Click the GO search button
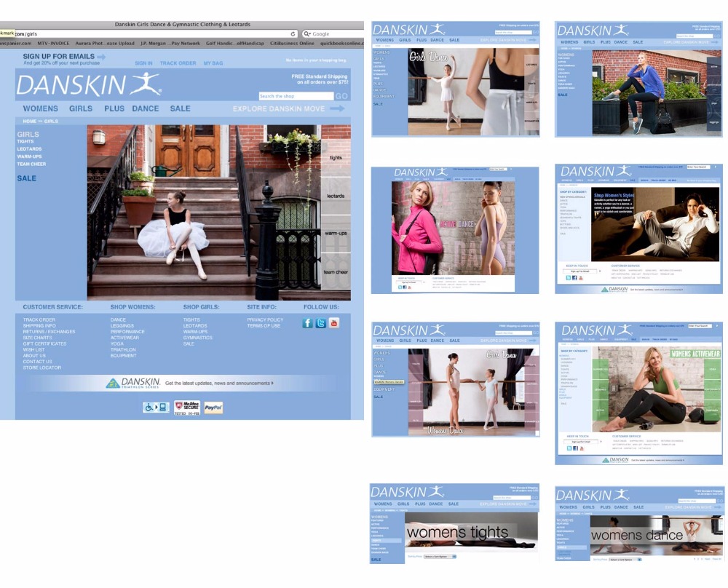728x588 pixels. point(341,96)
